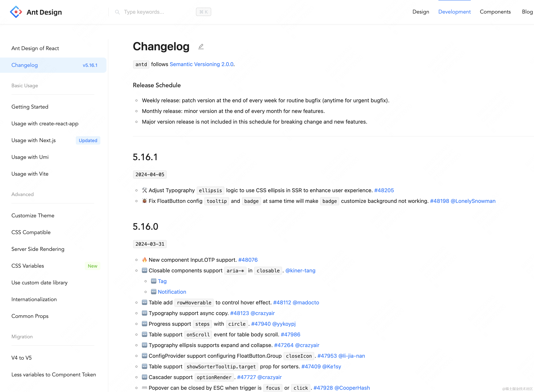Visit @LonelySnowman contributor link

pos(473,201)
